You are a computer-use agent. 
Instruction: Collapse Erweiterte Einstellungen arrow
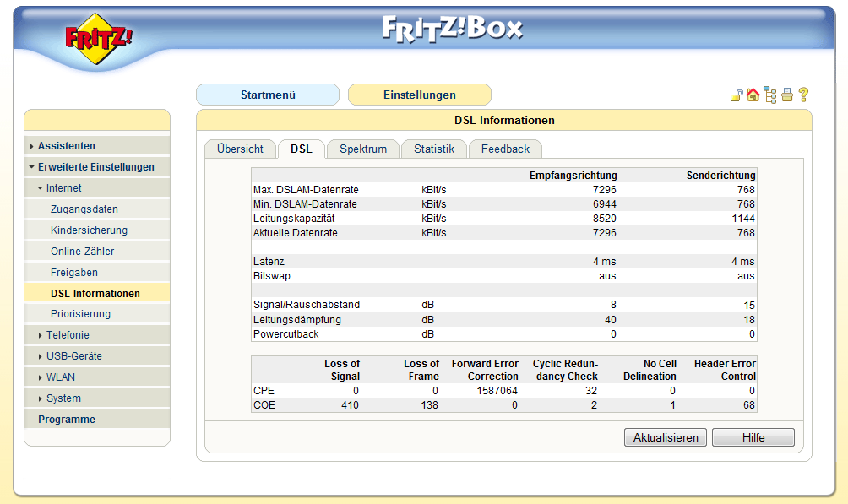pos(32,167)
